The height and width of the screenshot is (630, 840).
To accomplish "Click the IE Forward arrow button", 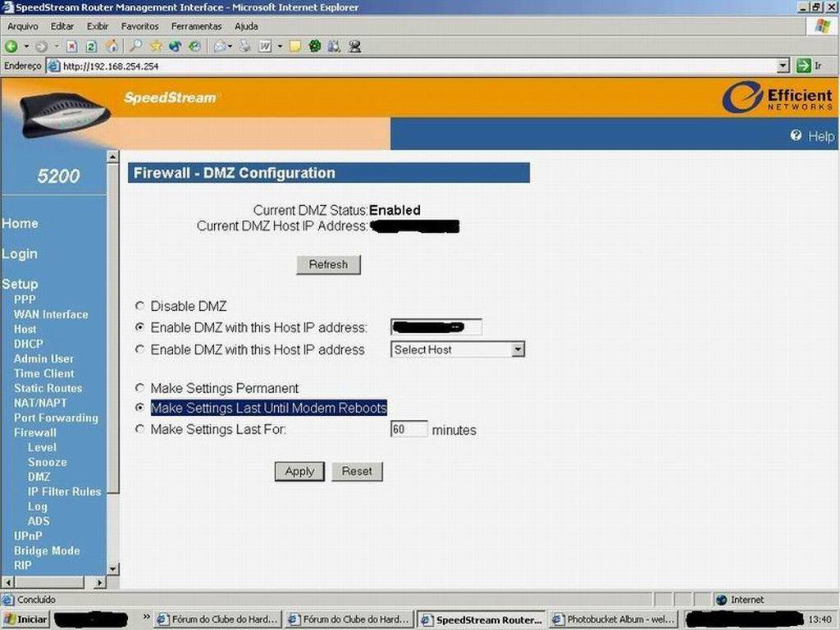I will [41, 47].
